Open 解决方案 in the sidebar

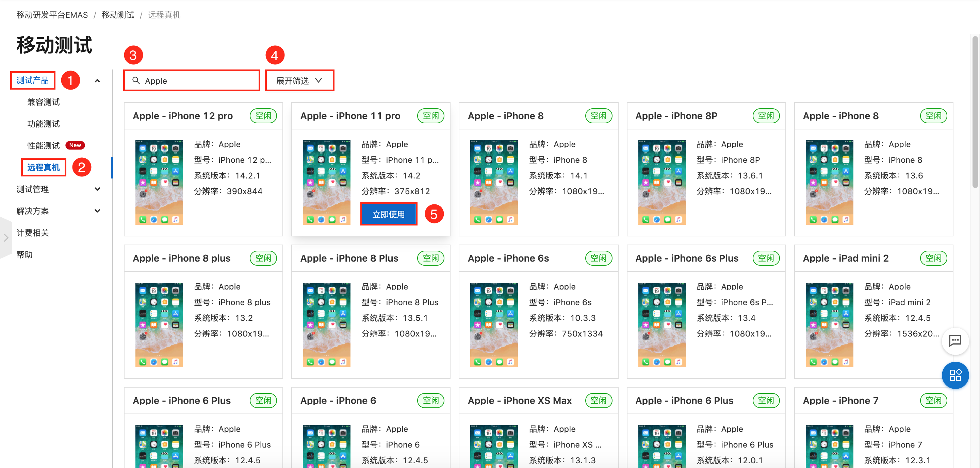(x=33, y=211)
